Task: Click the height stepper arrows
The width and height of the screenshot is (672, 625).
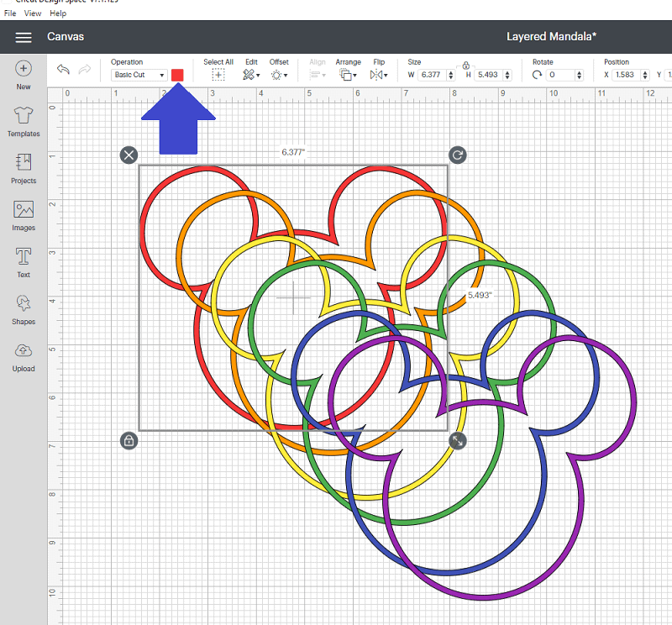Action: [x=507, y=75]
